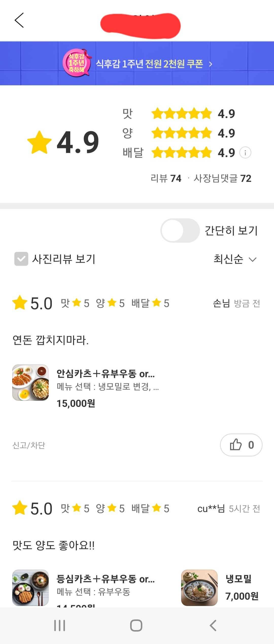The image size is (274, 644).
Task: Tap 신고/차단 on the first review
Action: 29,445
